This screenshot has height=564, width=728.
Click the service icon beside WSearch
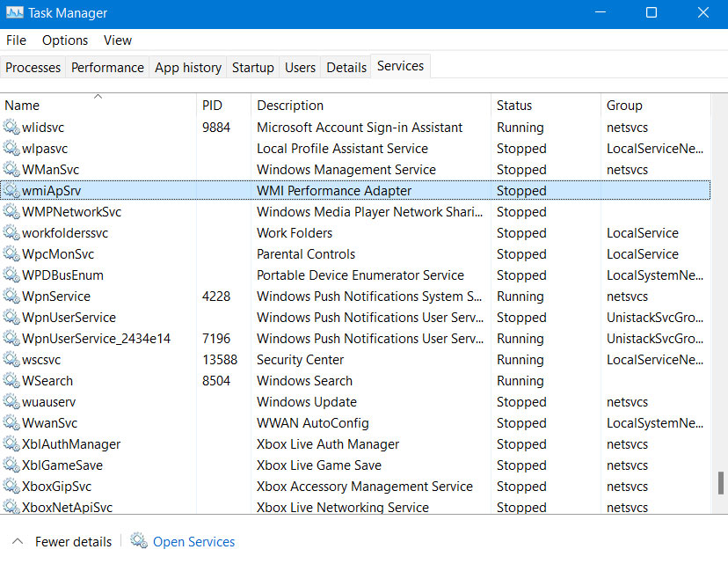pos(11,380)
